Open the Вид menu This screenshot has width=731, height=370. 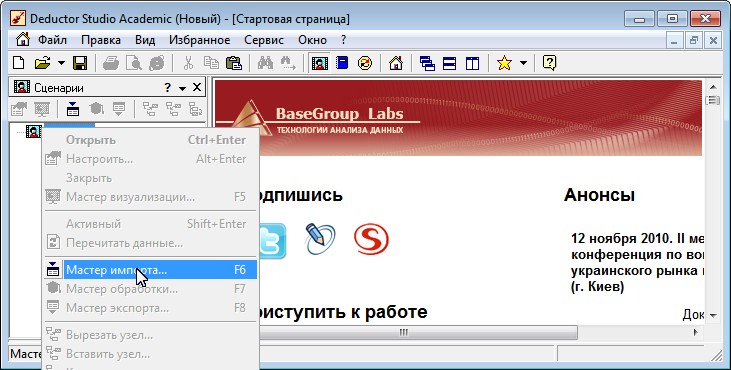[x=145, y=40]
